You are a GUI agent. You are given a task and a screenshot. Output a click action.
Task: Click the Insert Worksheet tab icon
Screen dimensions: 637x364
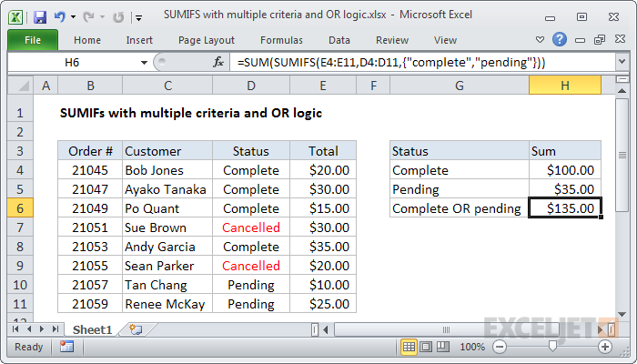[136, 329]
